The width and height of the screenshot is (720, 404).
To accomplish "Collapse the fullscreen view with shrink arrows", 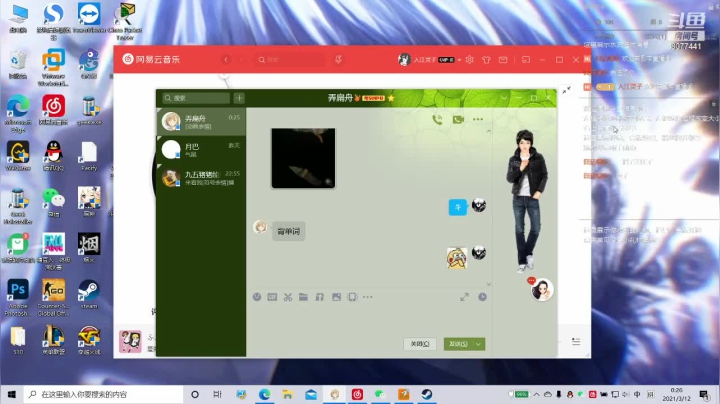I will [567, 90].
